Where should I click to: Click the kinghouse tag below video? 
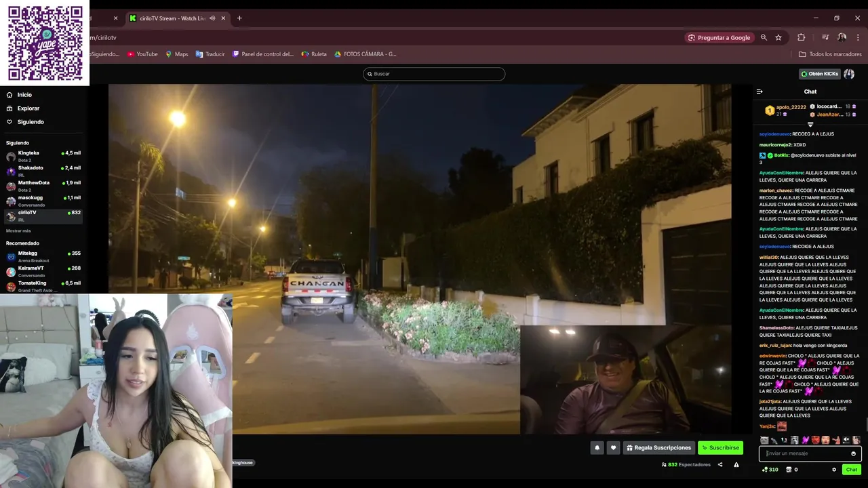(x=242, y=462)
